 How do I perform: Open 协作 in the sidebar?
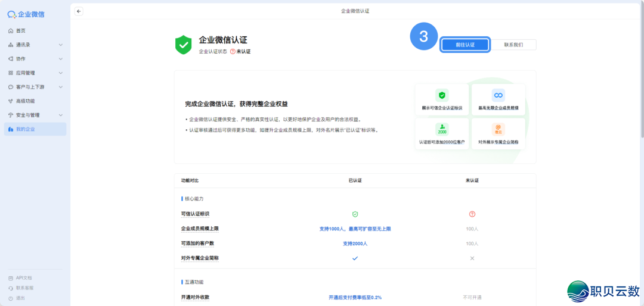(35, 59)
